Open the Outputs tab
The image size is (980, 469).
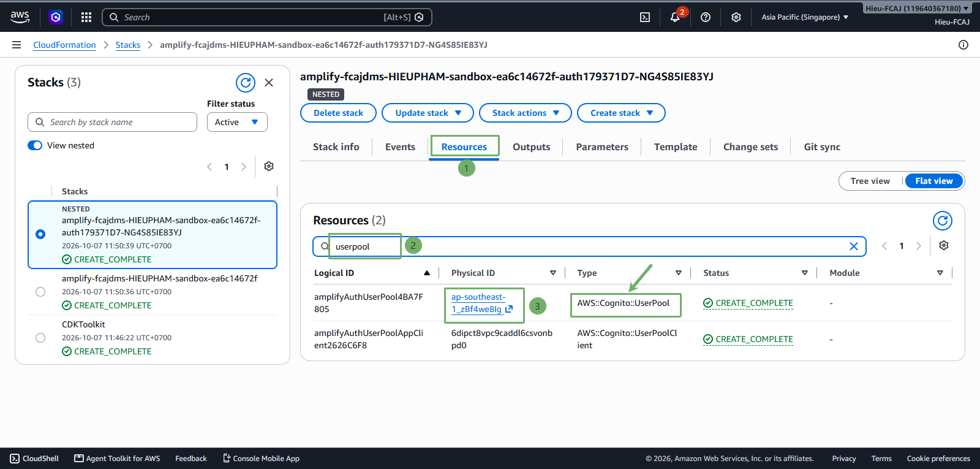pyautogui.click(x=531, y=147)
